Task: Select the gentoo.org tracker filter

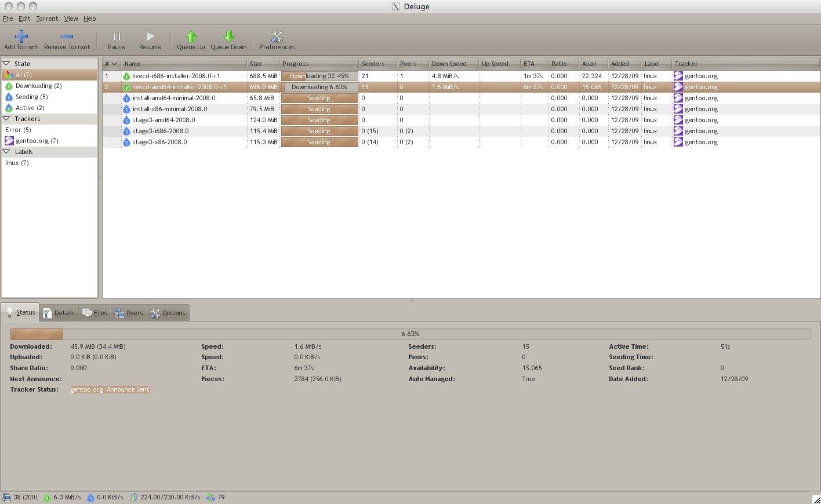Action: pyautogui.click(x=32, y=141)
